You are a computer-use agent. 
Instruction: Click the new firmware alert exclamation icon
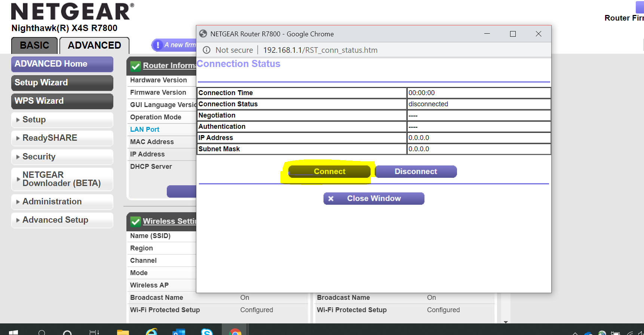pyautogui.click(x=158, y=45)
